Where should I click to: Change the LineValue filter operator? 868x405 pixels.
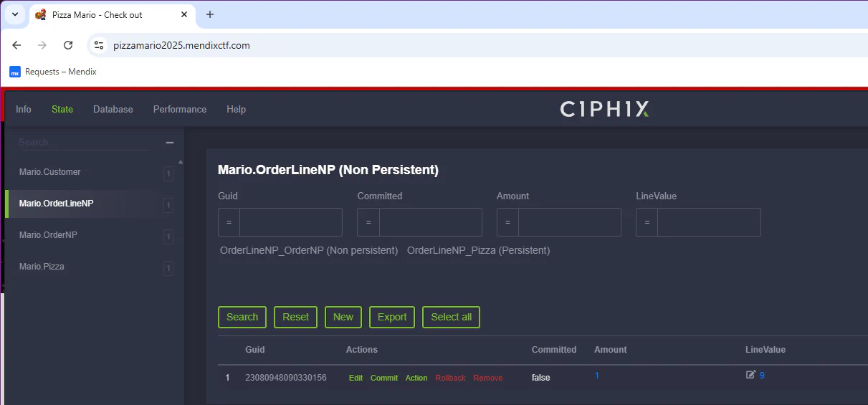(x=647, y=222)
